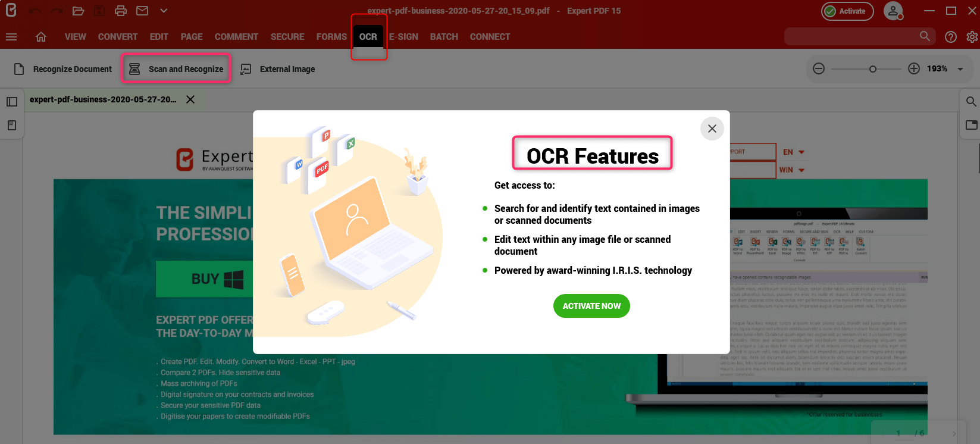Open the right-side panel icon below search
Viewport: 980px width, 444px height.
coord(971,125)
